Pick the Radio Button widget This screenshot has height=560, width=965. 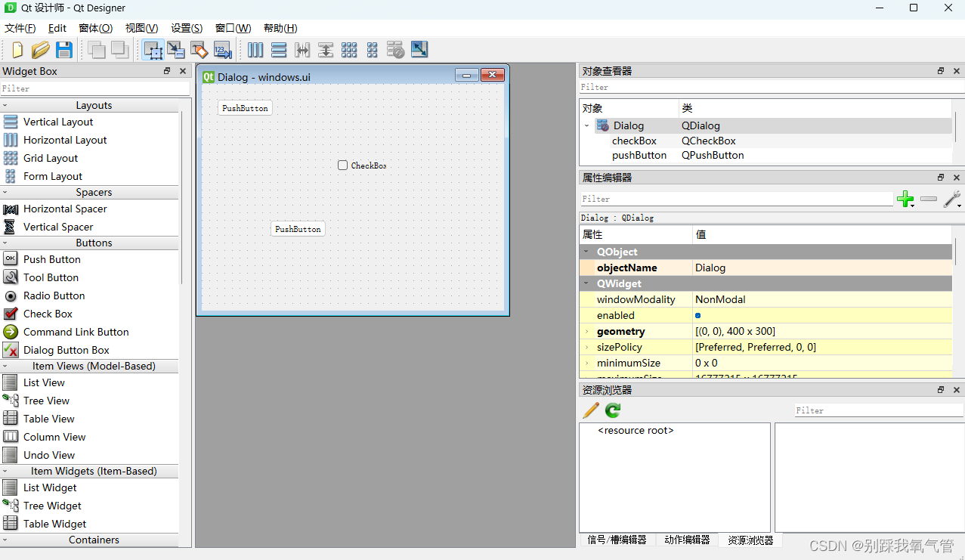pyautogui.click(x=54, y=295)
